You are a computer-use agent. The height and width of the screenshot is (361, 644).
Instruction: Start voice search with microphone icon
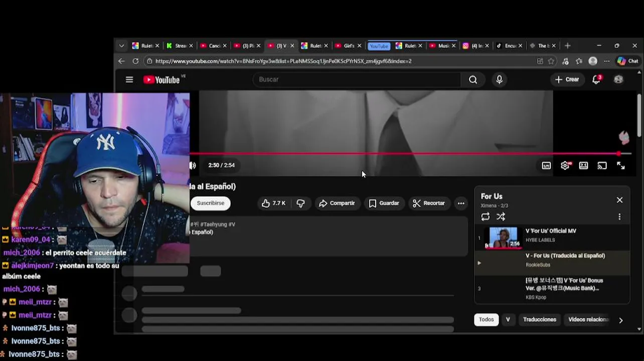click(x=499, y=79)
